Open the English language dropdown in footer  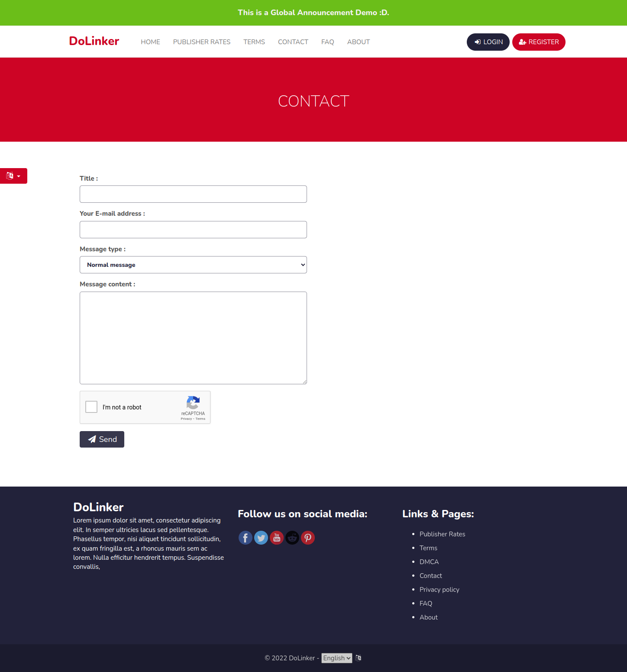336,658
